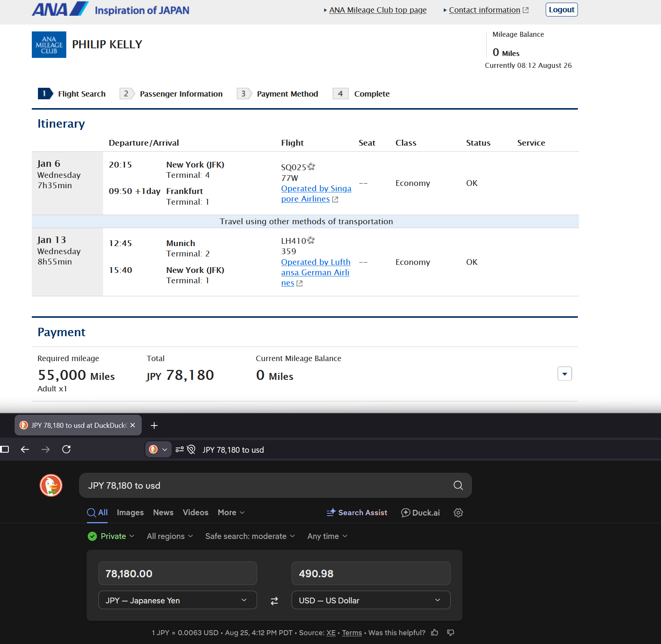Switch to the News tab
Image resolution: width=661 pixels, height=644 pixels.
point(163,513)
